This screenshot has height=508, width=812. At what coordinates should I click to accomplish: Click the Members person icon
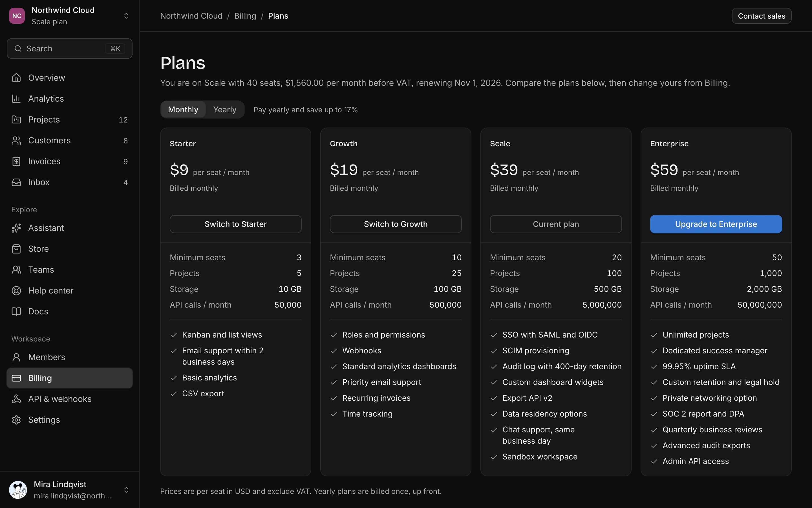[x=16, y=357]
